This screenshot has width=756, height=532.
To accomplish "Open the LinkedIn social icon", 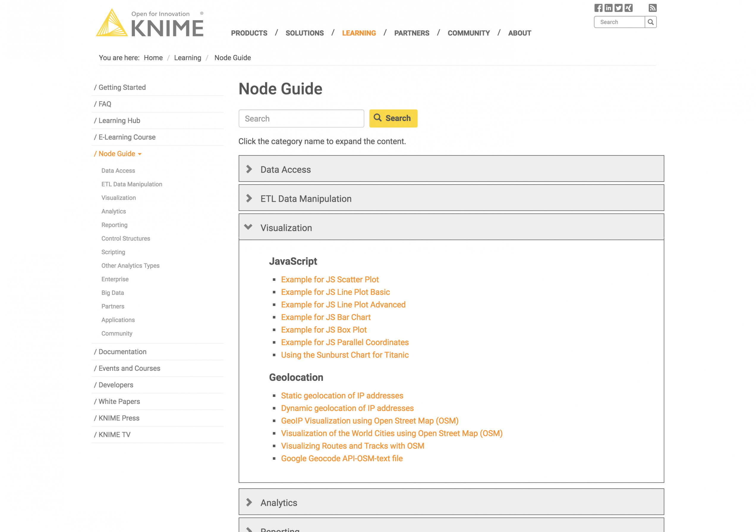I will pos(608,8).
